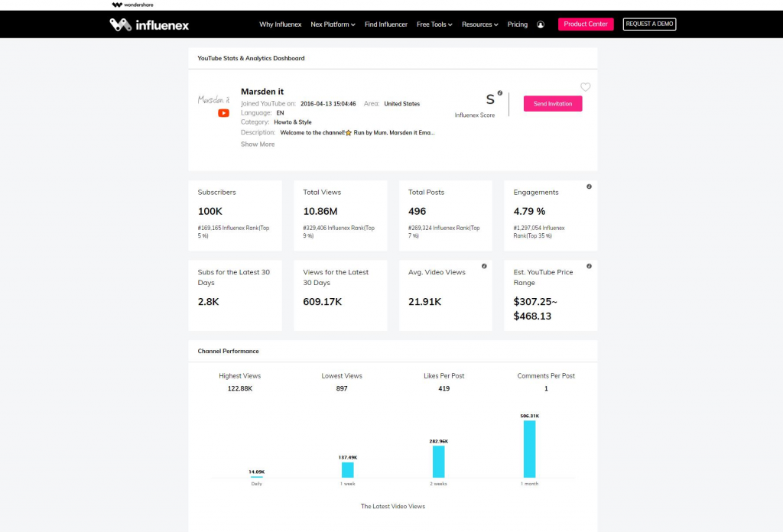783x532 pixels.
Task: Click the red YouTube icon under avatar
Action: point(223,113)
